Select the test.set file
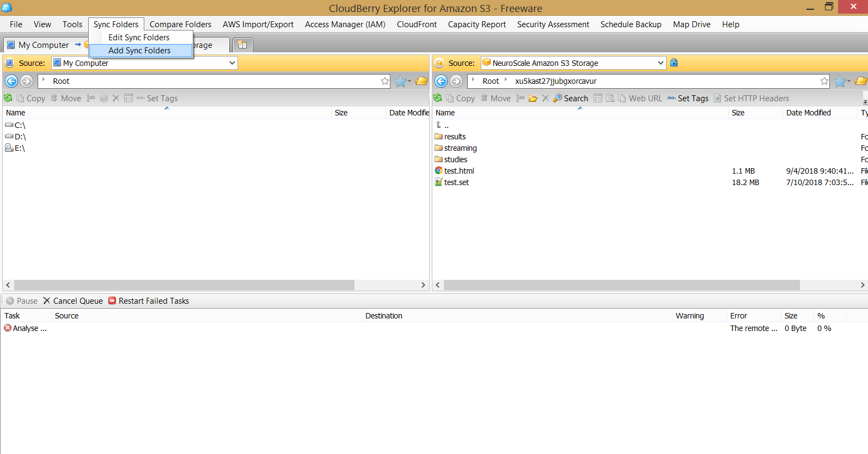 [452, 182]
